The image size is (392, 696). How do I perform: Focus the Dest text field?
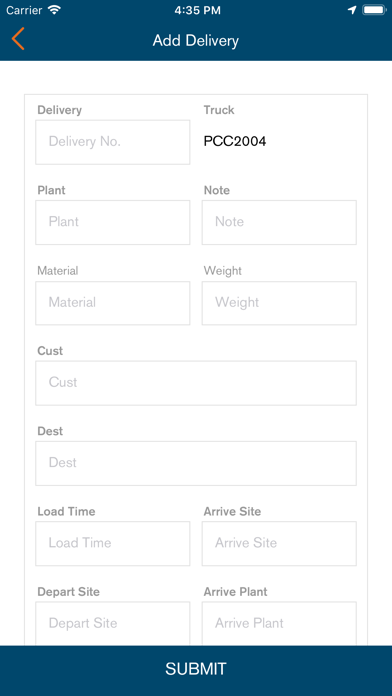[x=196, y=463]
